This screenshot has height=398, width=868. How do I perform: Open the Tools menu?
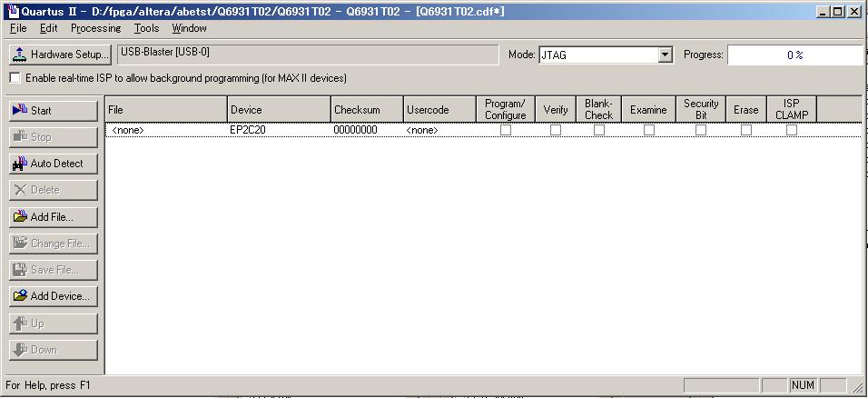(x=146, y=28)
